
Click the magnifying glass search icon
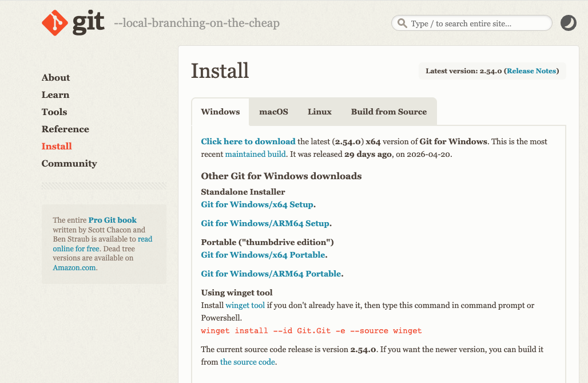402,23
